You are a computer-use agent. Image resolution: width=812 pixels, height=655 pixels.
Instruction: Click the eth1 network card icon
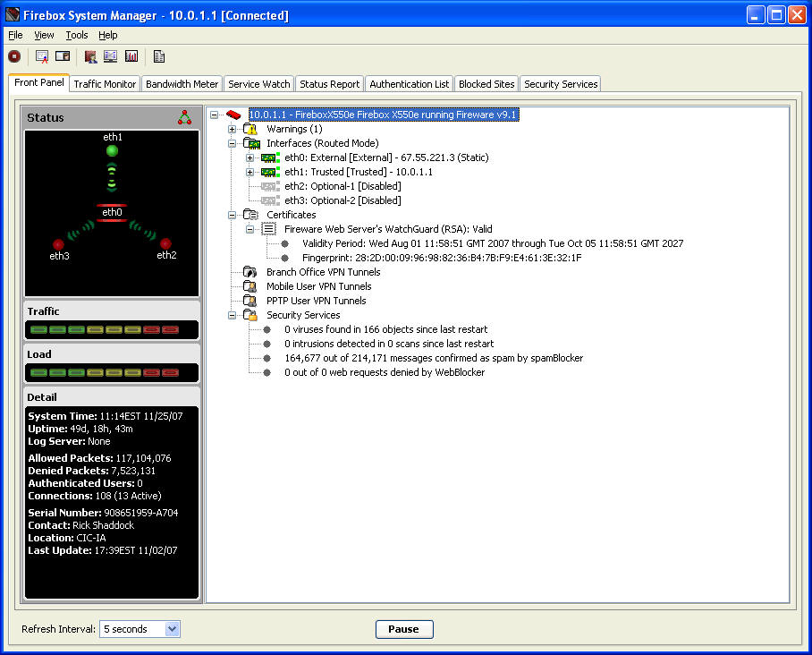[x=270, y=172]
